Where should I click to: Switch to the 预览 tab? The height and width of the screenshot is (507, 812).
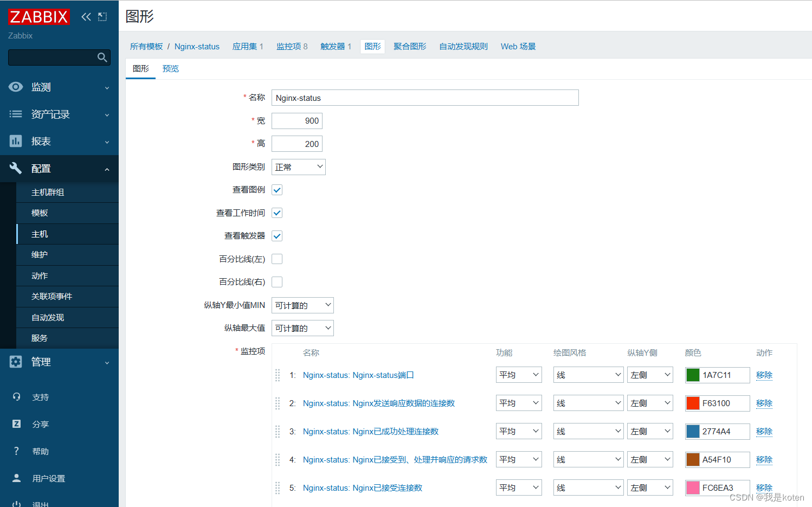[170, 69]
